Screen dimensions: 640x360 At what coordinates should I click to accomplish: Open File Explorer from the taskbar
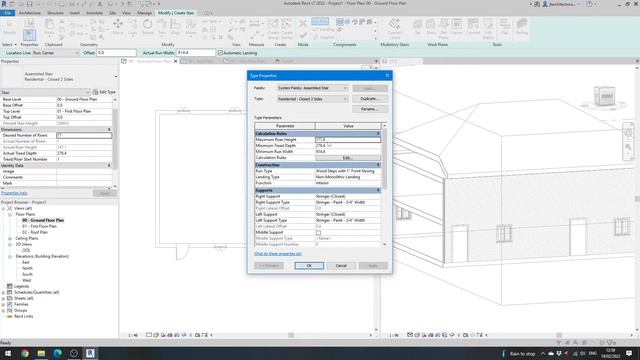(41, 353)
